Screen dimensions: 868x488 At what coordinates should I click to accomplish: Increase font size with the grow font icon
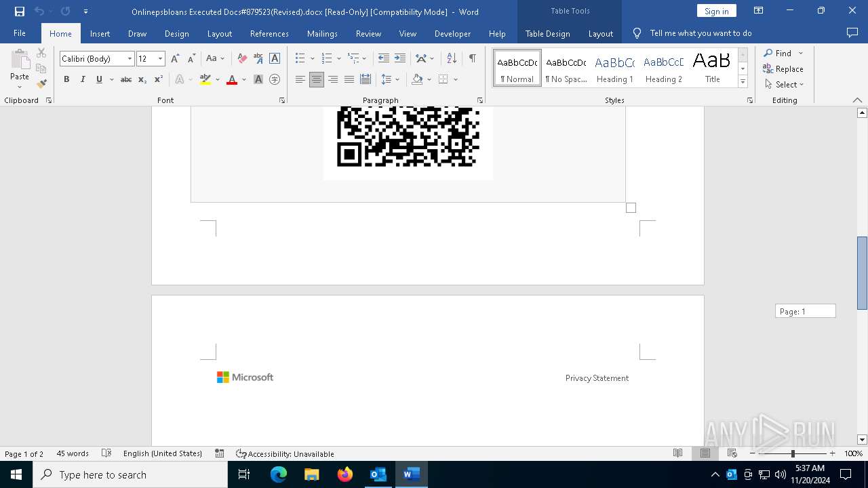(175, 59)
